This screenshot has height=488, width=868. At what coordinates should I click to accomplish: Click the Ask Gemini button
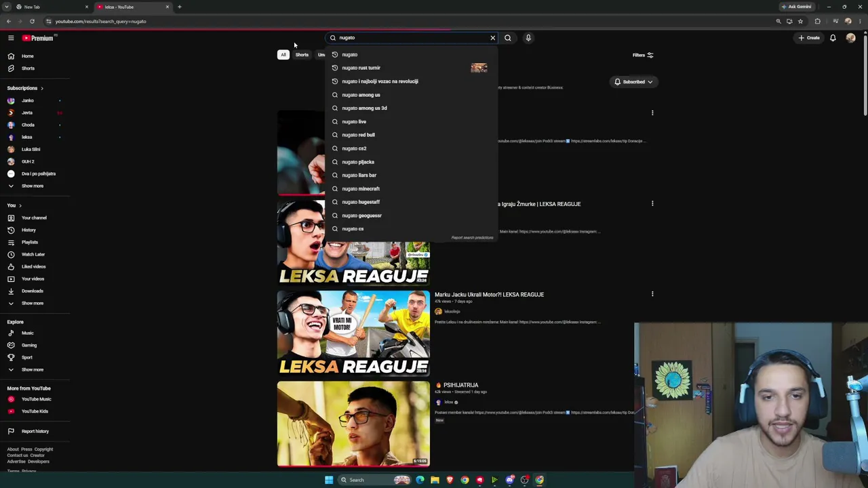pyautogui.click(x=796, y=7)
